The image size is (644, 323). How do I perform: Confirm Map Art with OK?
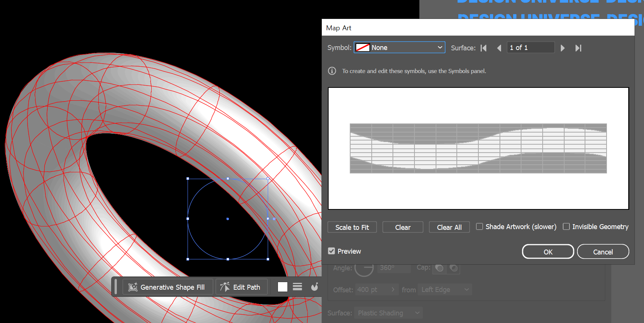click(548, 251)
